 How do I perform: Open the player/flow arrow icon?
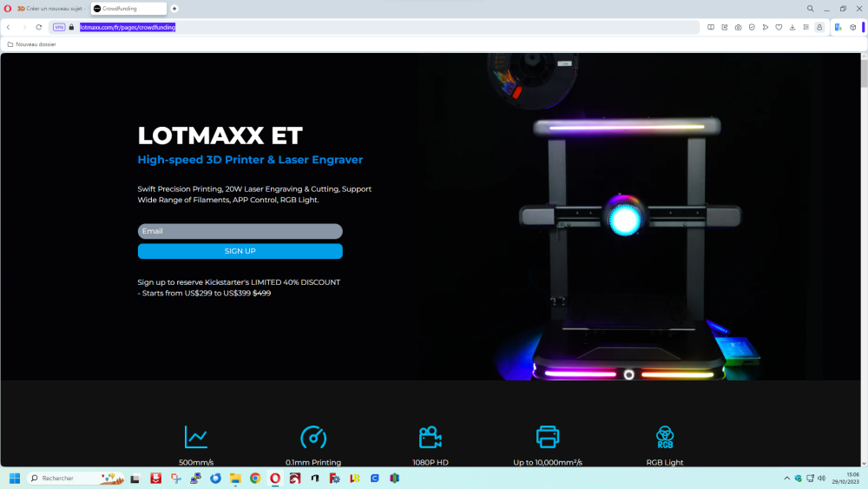pos(766,27)
